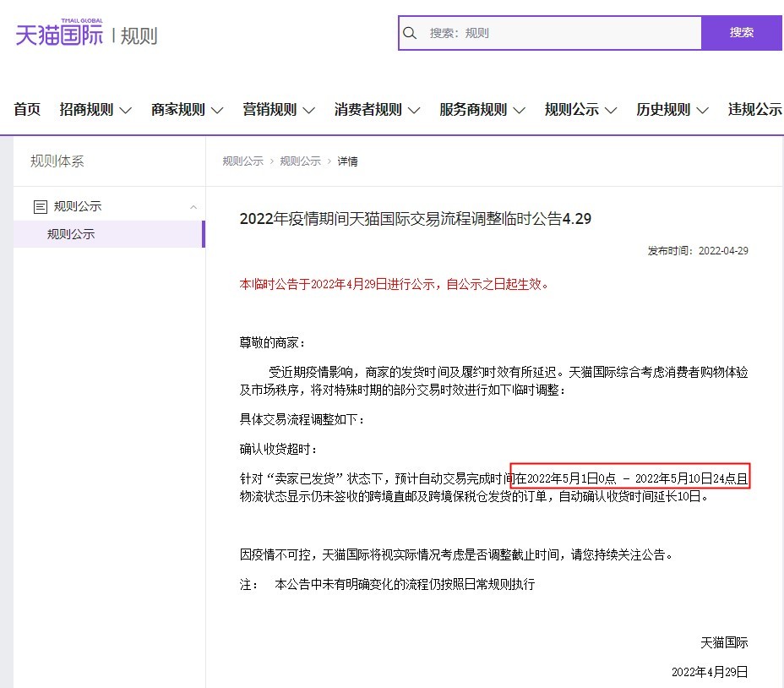Expand chevron next to 商家规则
Screen dimensions: 784x688
(217, 110)
